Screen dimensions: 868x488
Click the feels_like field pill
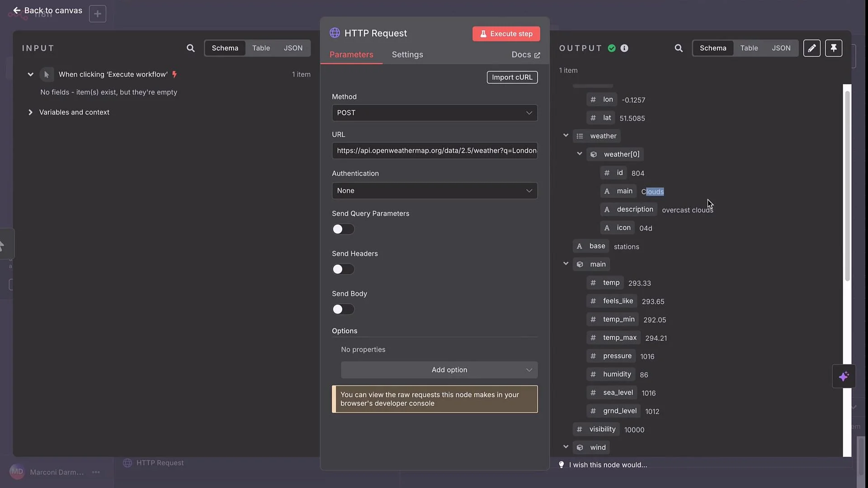tap(612, 301)
